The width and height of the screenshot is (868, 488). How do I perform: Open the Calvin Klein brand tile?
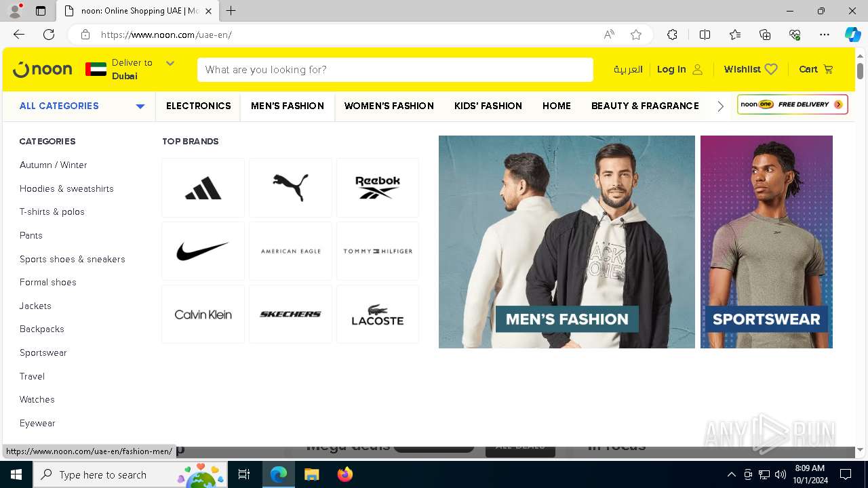click(x=203, y=314)
